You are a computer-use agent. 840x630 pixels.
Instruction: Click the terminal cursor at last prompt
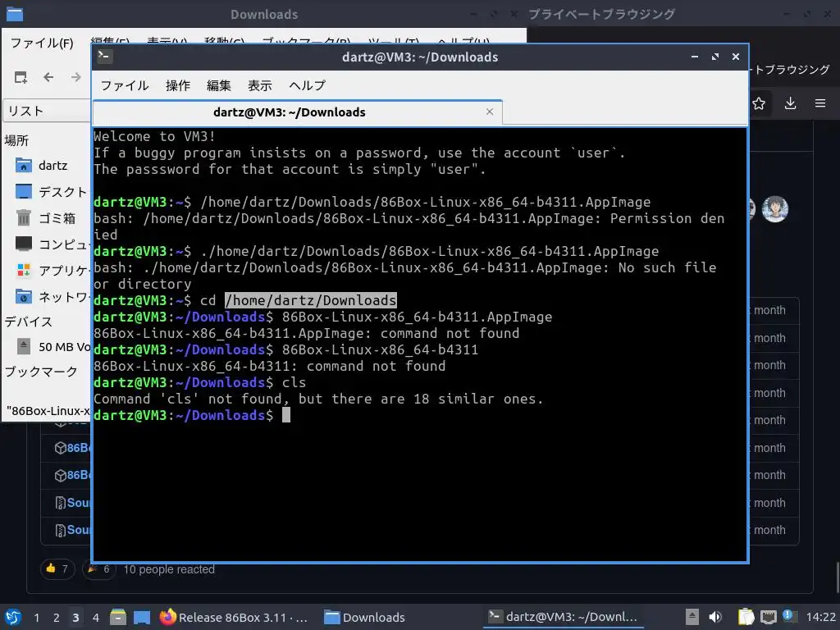coord(286,414)
